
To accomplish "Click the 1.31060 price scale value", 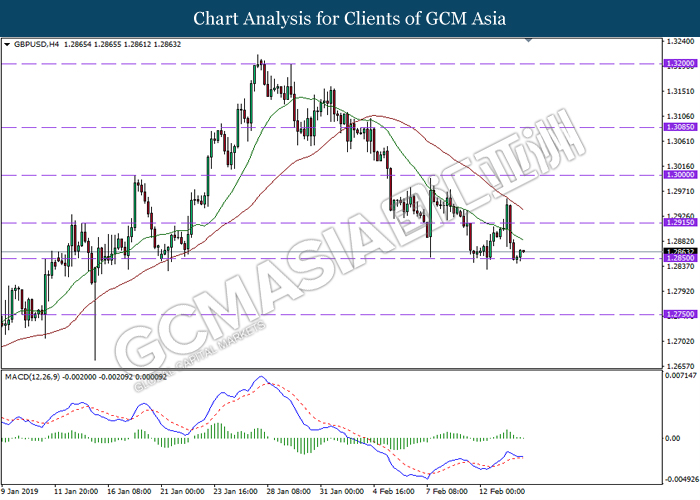I will tap(681, 117).
